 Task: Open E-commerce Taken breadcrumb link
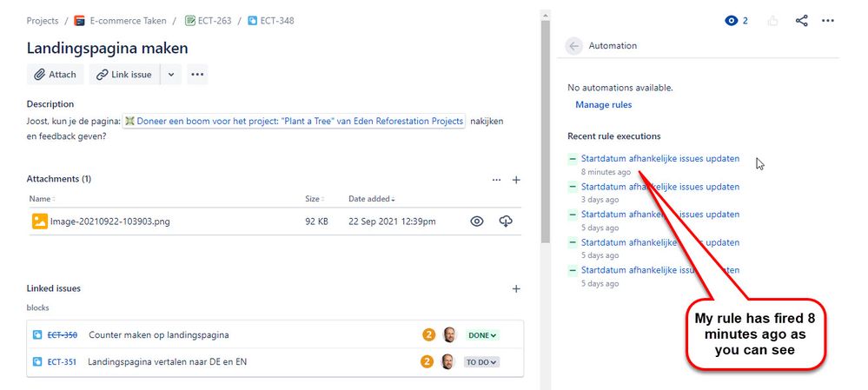[128, 21]
